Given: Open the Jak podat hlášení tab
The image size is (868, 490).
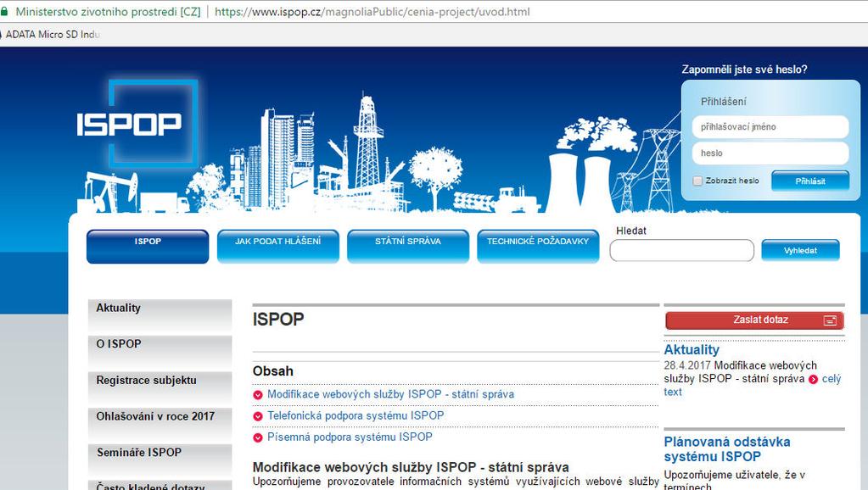Looking at the screenshot, I should (278, 246).
